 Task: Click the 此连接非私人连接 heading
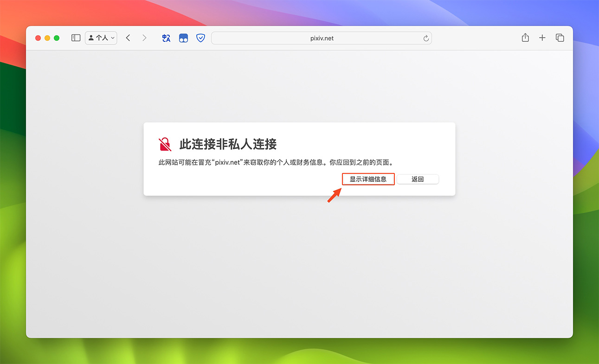click(x=228, y=144)
